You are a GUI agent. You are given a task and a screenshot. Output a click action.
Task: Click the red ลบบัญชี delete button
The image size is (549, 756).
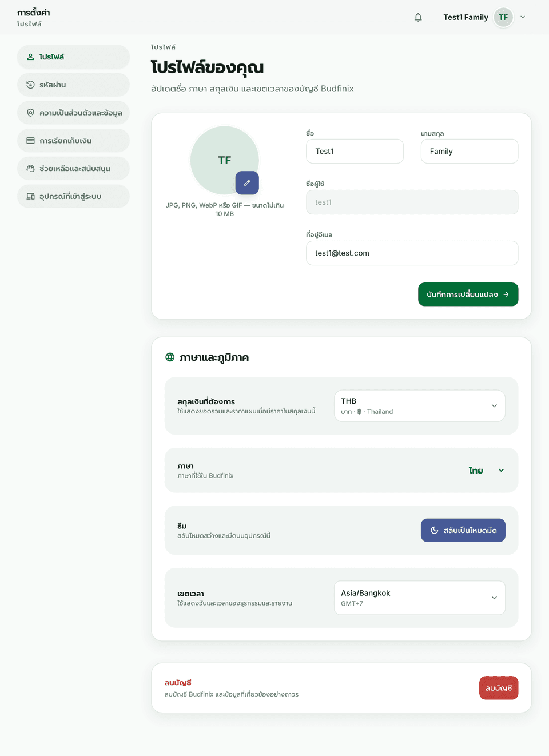pyautogui.click(x=499, y=688)
